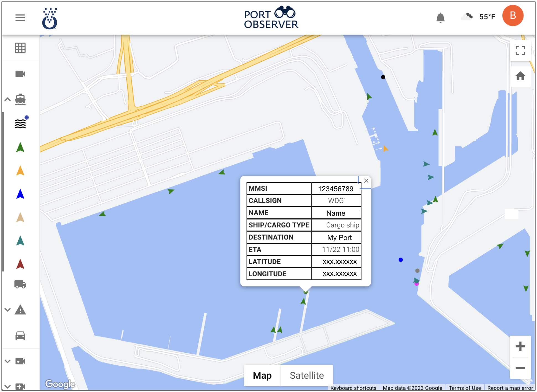Click the LONGITUDE value cell
The width and height of the screenshot is (537, 392).
336,274
